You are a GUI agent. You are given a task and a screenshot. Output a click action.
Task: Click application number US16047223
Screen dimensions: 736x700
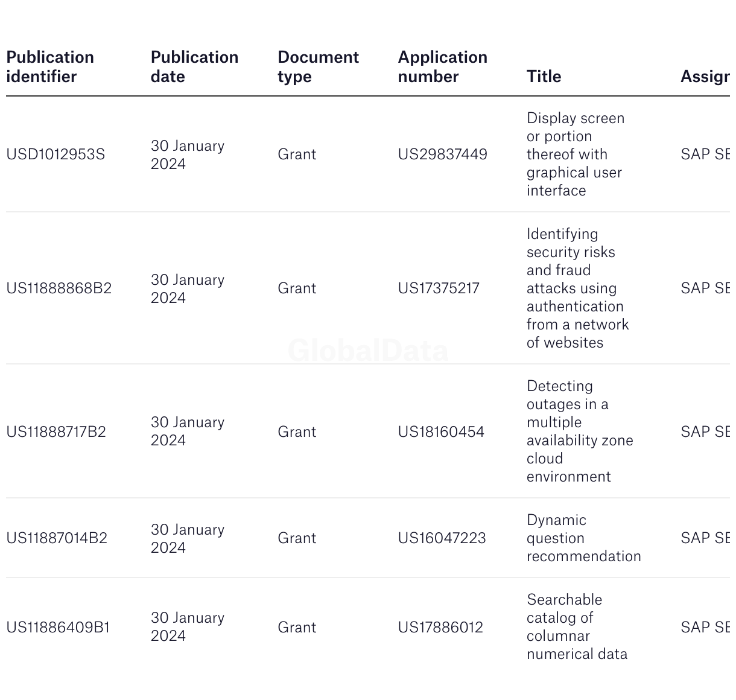point(442,538)
